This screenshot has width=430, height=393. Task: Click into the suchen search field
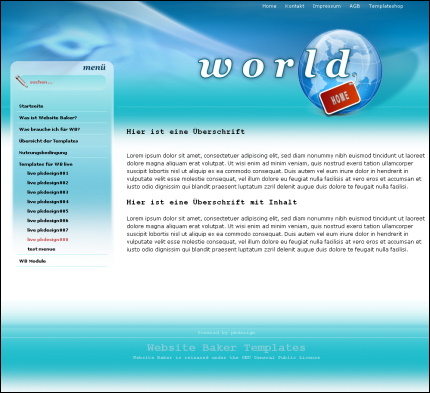pos(67,82)
